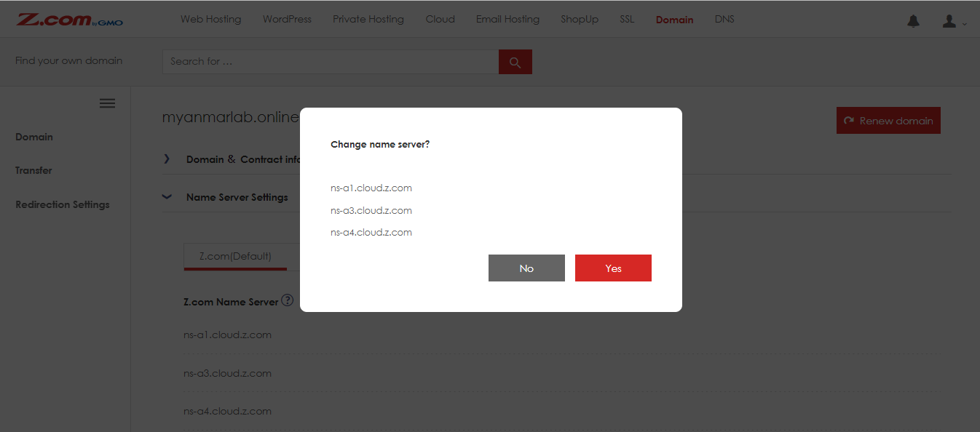Go to Private Hosting menu
The image size is (980, 432).
tap(368, 20)
